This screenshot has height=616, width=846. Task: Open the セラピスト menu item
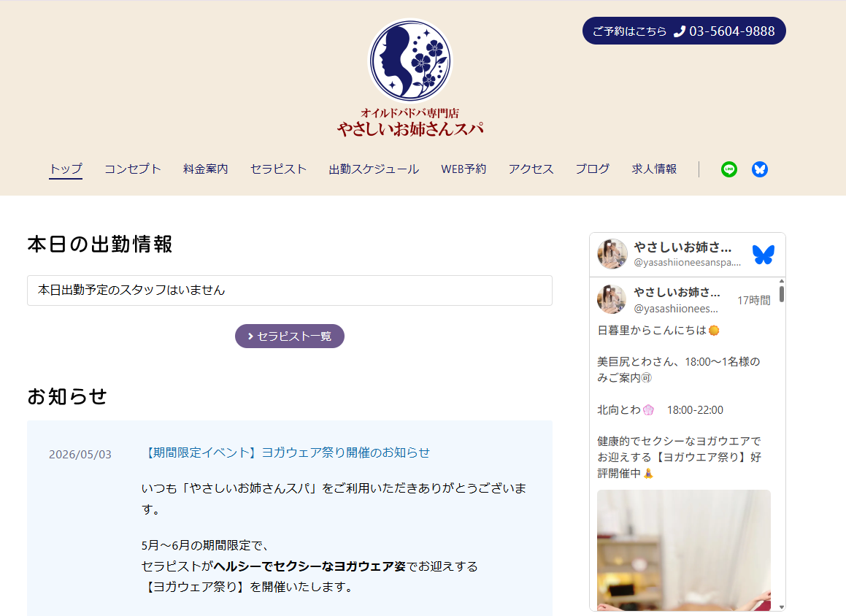tap(278, 169)
